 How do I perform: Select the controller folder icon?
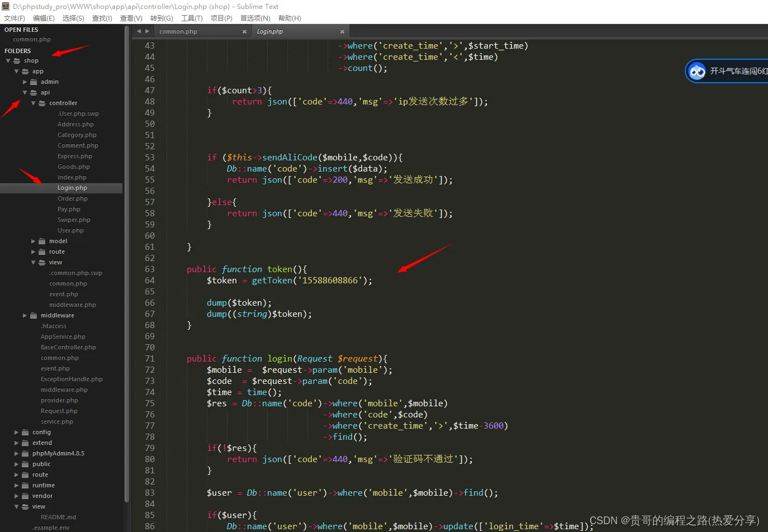[42, 103]
